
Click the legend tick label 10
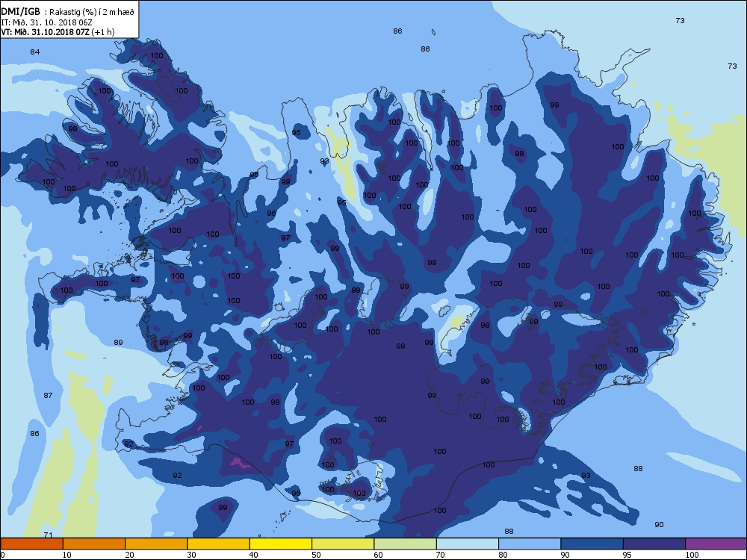click(66, 555)
